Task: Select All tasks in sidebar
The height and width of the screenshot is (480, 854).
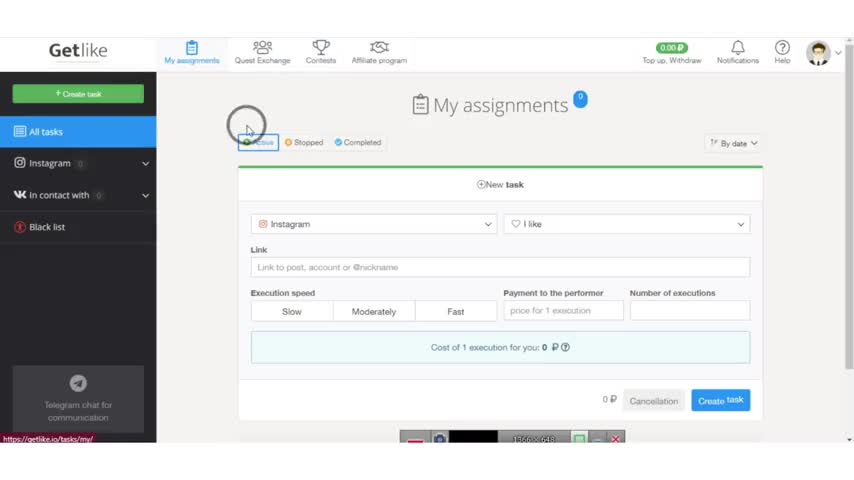Action: tap(78, 132)
